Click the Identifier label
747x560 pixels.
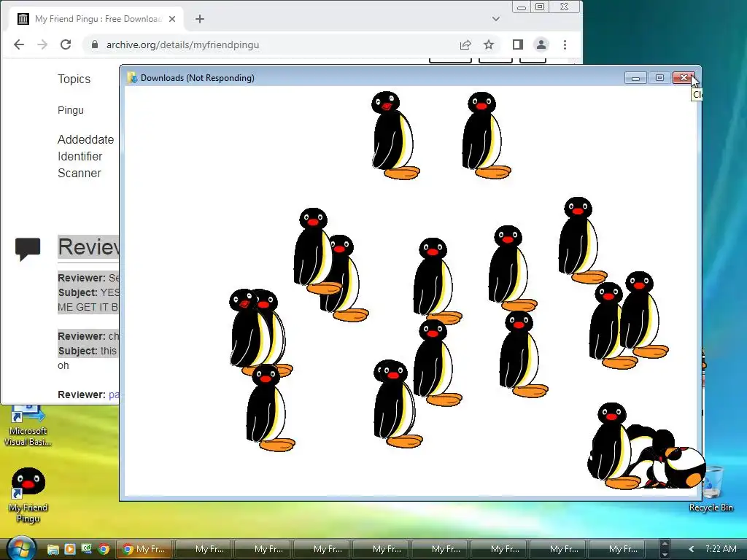[80, 156]
